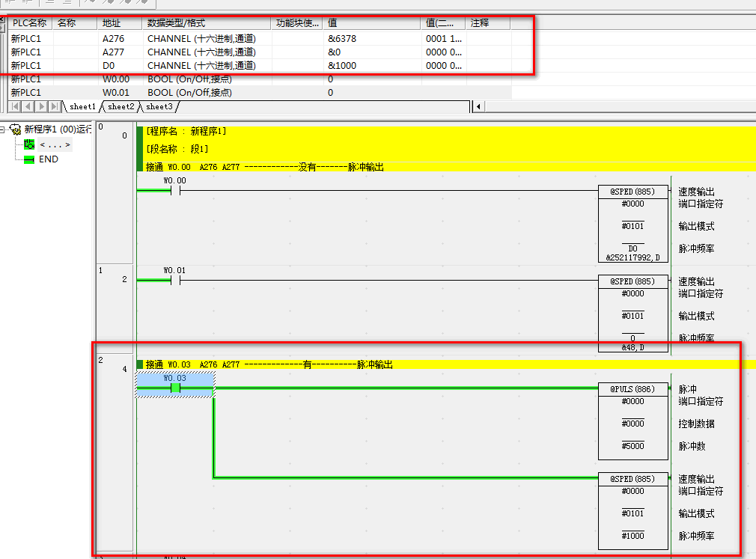756x559 pixels.
Task: Go to previous sheet using arrow button
Action: [x=28, y=107]
